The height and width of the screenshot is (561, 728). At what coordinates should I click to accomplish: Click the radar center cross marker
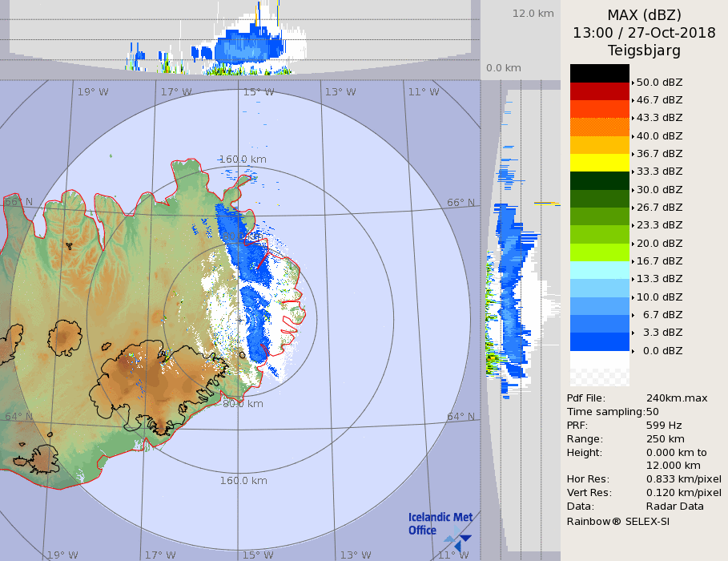tap(240, 321)
